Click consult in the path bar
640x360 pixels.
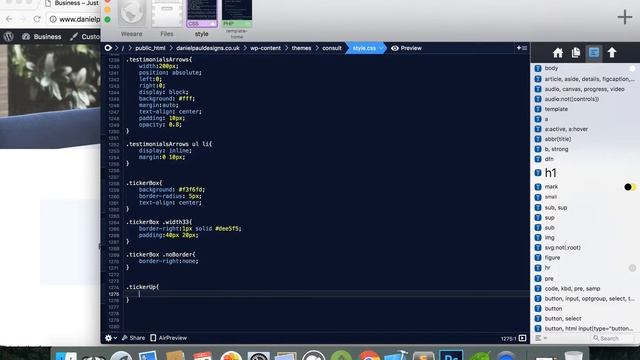[332, 48]
